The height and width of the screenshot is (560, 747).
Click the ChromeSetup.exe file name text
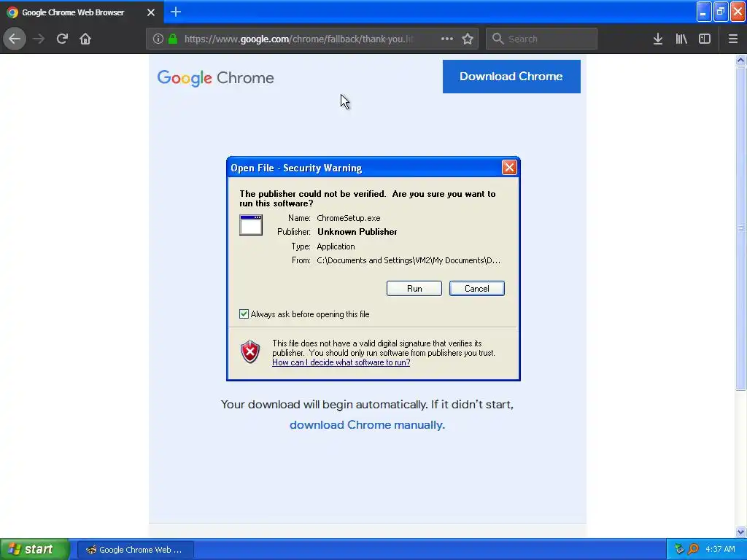[x=348, y=218]
